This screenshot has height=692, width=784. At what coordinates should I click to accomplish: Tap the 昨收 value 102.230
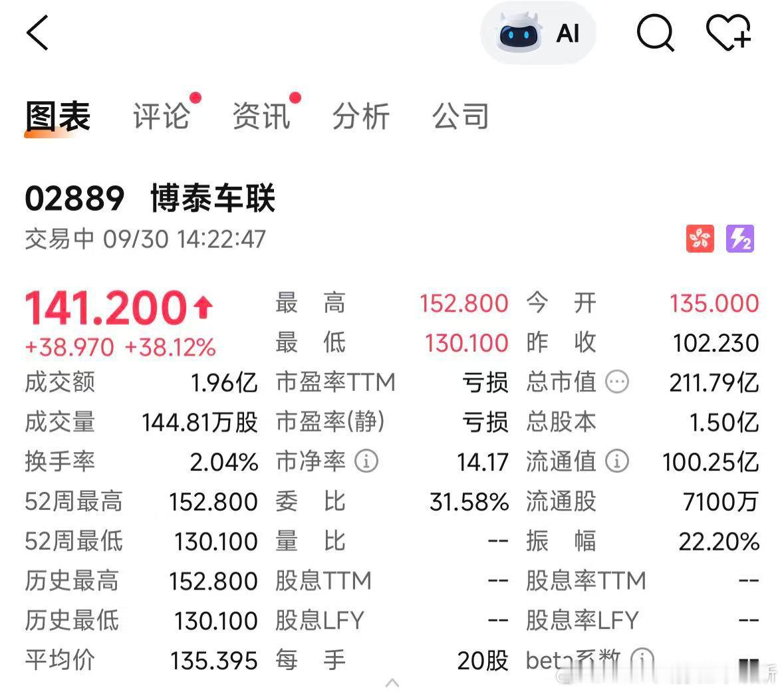pyautogui.click(x=716, y=343)
